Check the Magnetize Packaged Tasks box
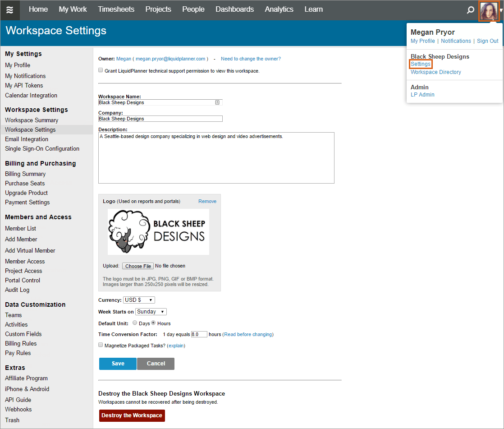This screenshot has width=504, height=429. (x=101, y=345)
